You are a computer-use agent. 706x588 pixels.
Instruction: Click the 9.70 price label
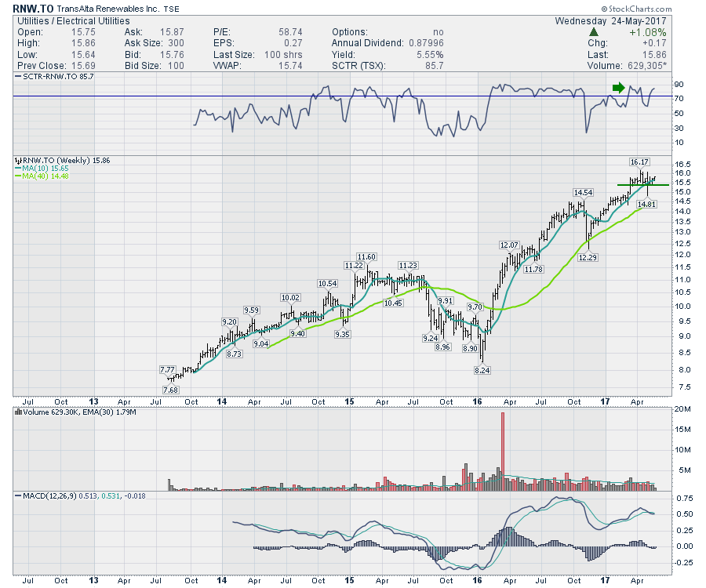click(475, 307)
